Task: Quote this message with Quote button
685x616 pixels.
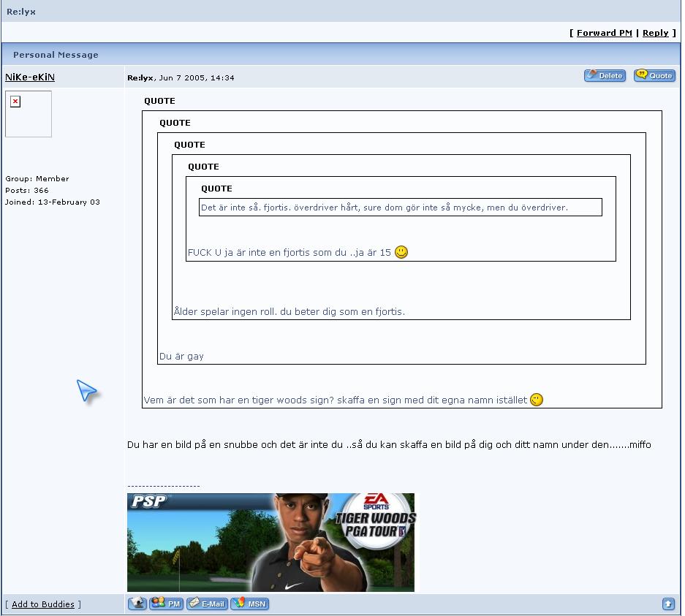Action: click(654, 75)
